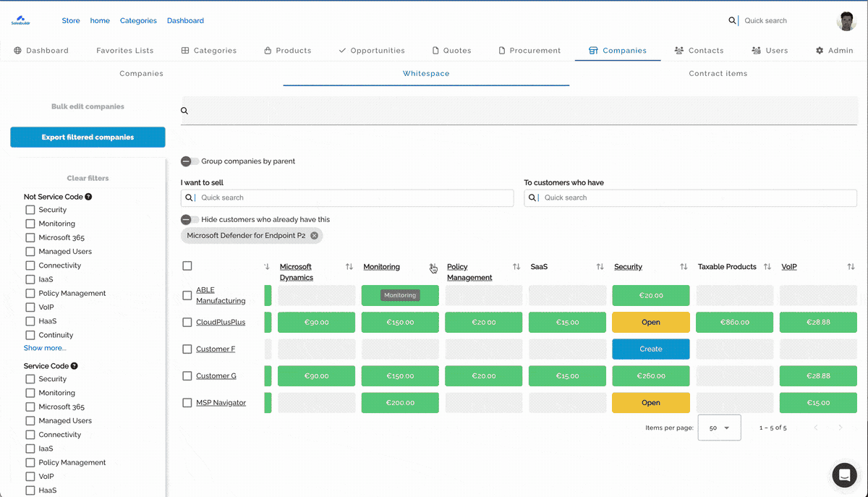Open the items per page dropdown
This screenshot has width=868, height=497.
pyautogui.click(x=719, y=428)
